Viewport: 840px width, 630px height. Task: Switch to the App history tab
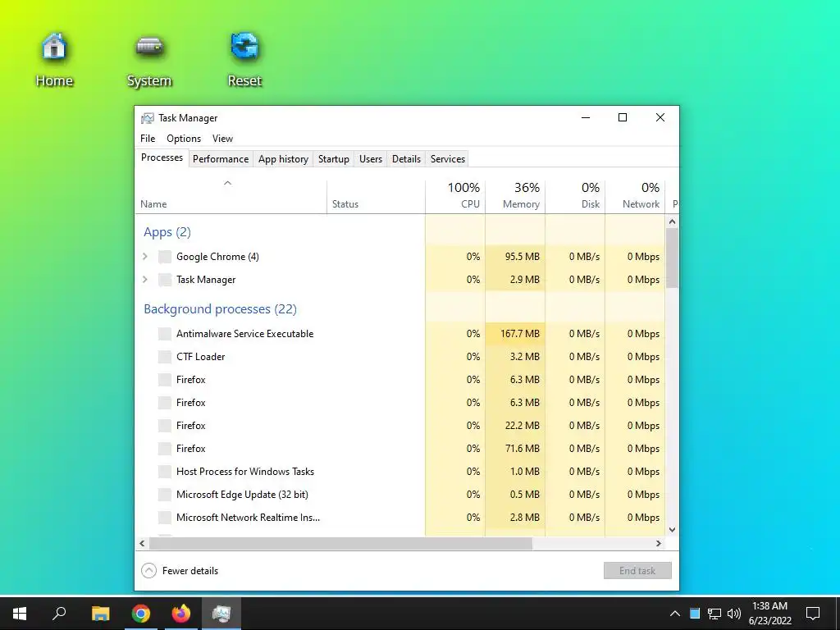283,159
